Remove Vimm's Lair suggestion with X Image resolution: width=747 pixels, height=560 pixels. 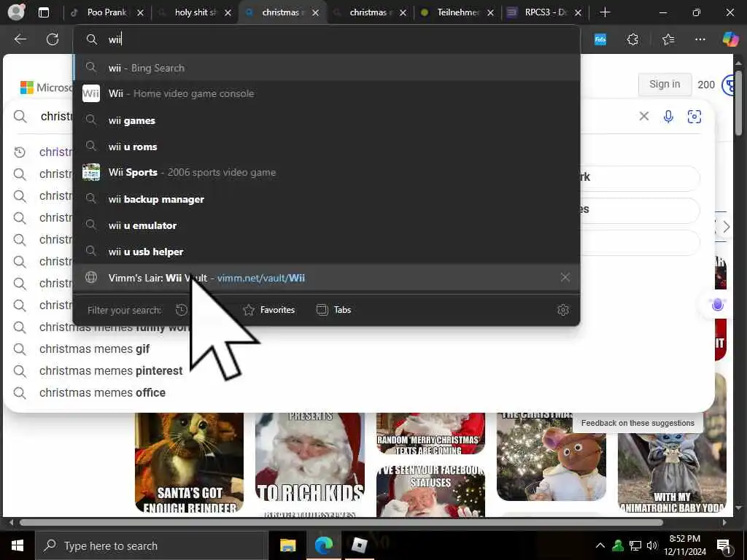click(x=565, y=277)
